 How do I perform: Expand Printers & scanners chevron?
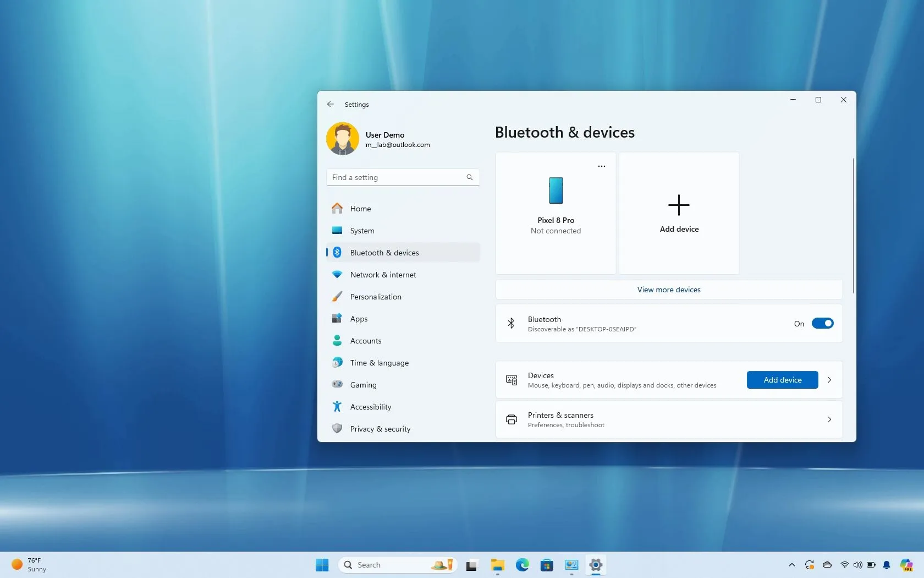(x=829, y=419)
